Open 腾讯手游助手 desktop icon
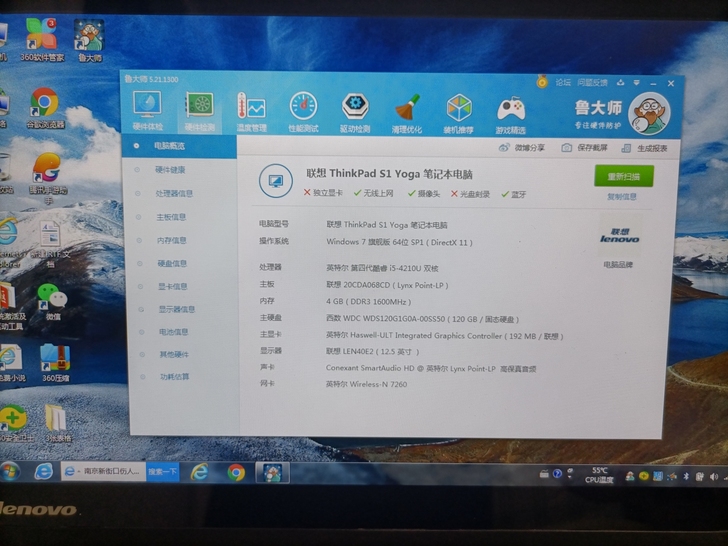Image resolution: width=728 pixels, height=546 pixels. (48, 178)
